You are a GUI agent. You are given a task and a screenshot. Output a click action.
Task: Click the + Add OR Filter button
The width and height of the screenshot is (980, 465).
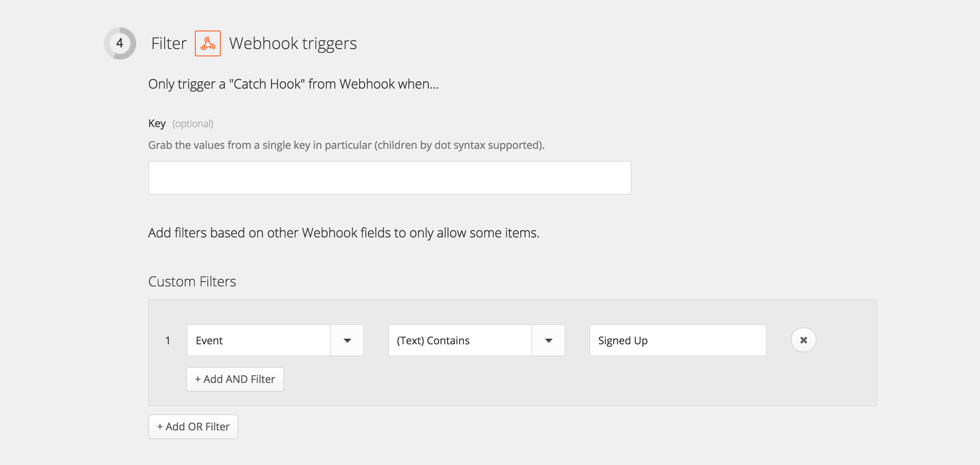[x=193, y=427]
